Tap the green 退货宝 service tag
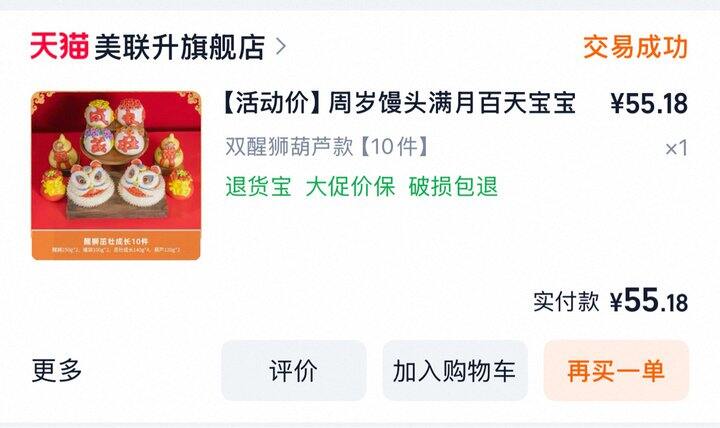Screen dimensions: 720x428 click(x=259, y=186)
